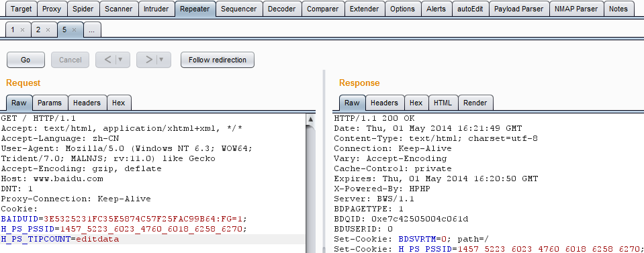
Task: Click the H_PS_TIPCOUNT cookie line in request
Action: [152, 239]
